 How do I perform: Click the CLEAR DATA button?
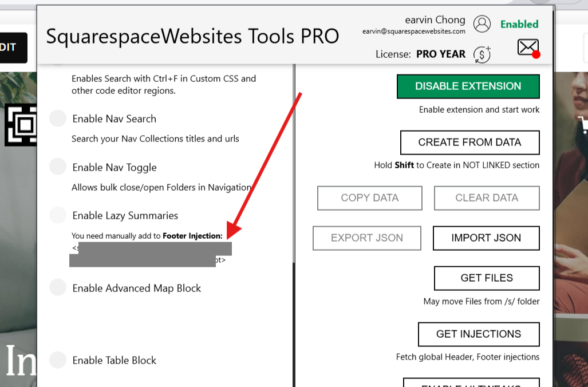487,198
